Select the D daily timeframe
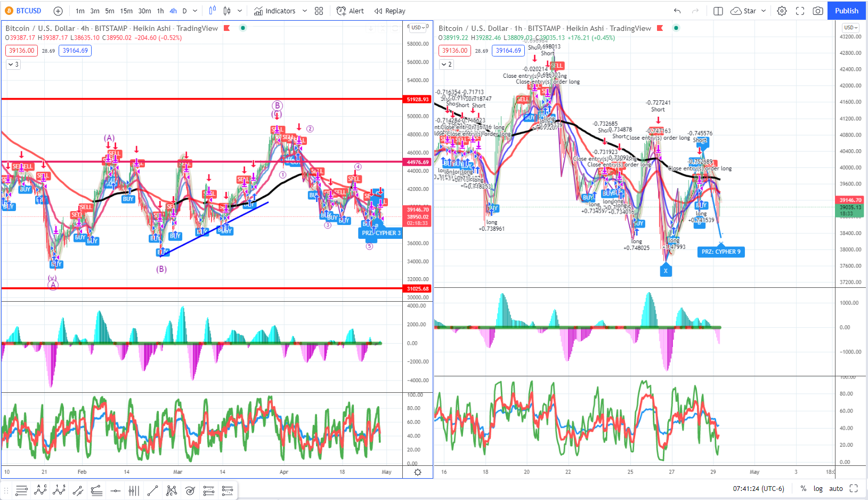The height and width of the screenshot is (500, 868). click(185, 11)
